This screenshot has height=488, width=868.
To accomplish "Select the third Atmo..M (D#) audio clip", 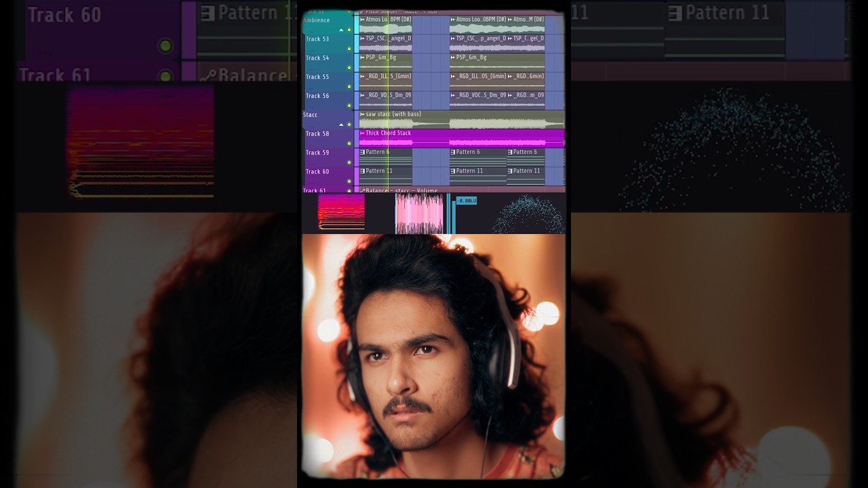I will tap(526, 24).
